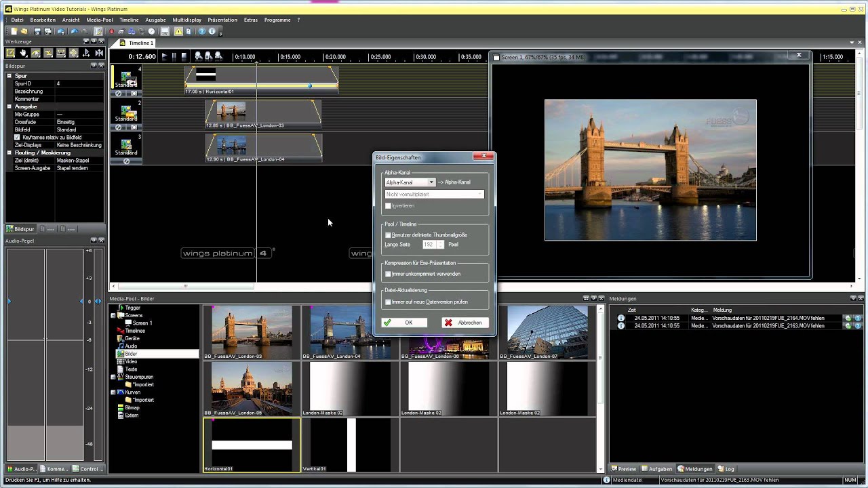
Task: Pause playback in the timeline
Action: [174, 57]
